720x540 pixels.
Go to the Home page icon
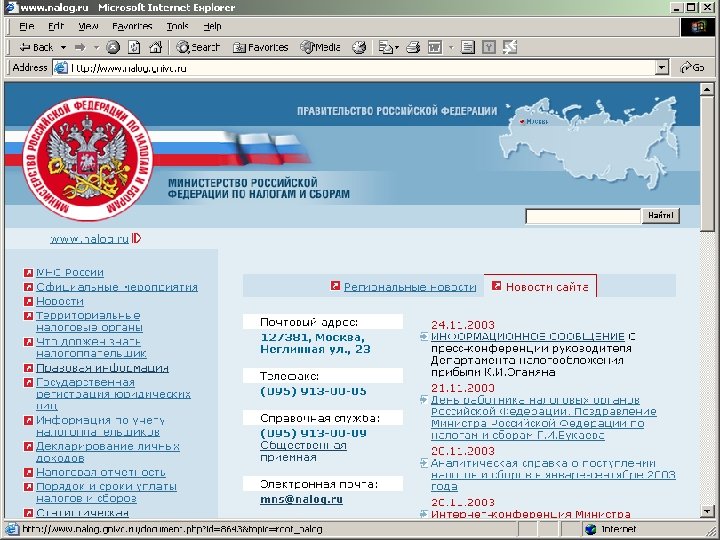pyautogui.click(x=156, y=47)
